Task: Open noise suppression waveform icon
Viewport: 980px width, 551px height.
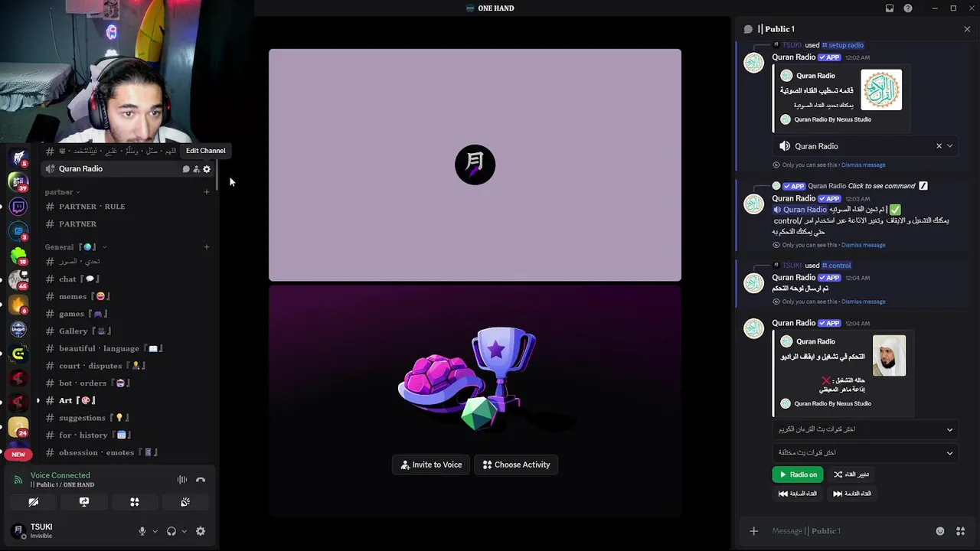Action: 182,480
